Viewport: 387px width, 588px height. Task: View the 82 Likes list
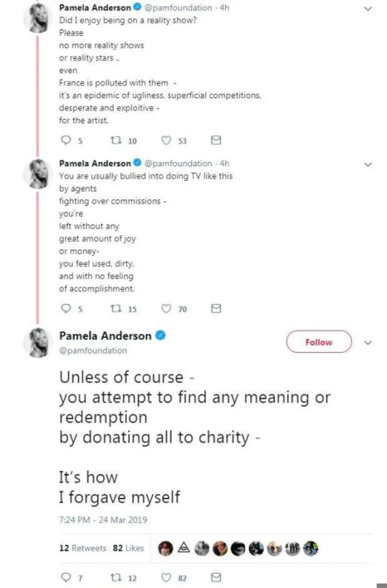[128, 548]
